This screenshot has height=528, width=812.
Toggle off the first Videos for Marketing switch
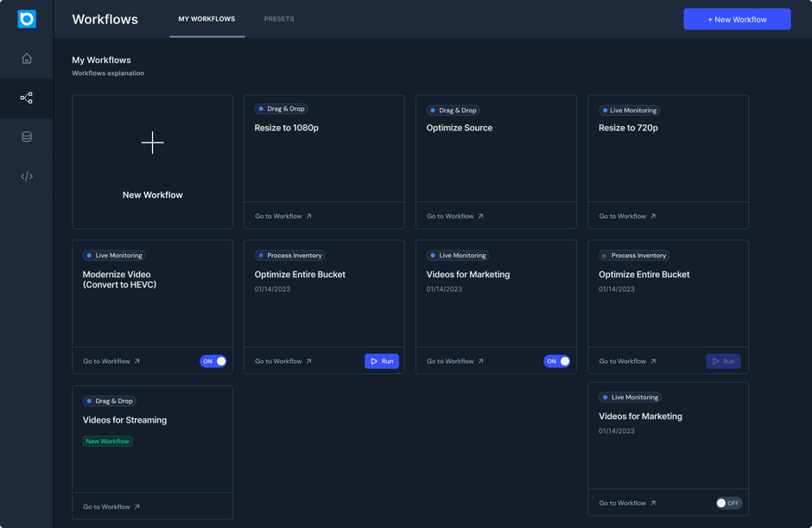click(557, 361)
